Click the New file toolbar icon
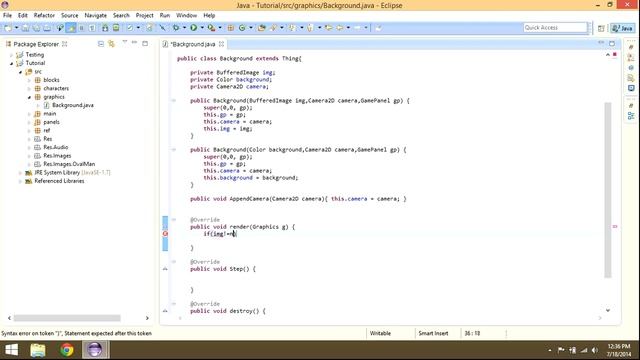Image resolution: width=640 pixels, height=360 pixels. click(8, 28)
